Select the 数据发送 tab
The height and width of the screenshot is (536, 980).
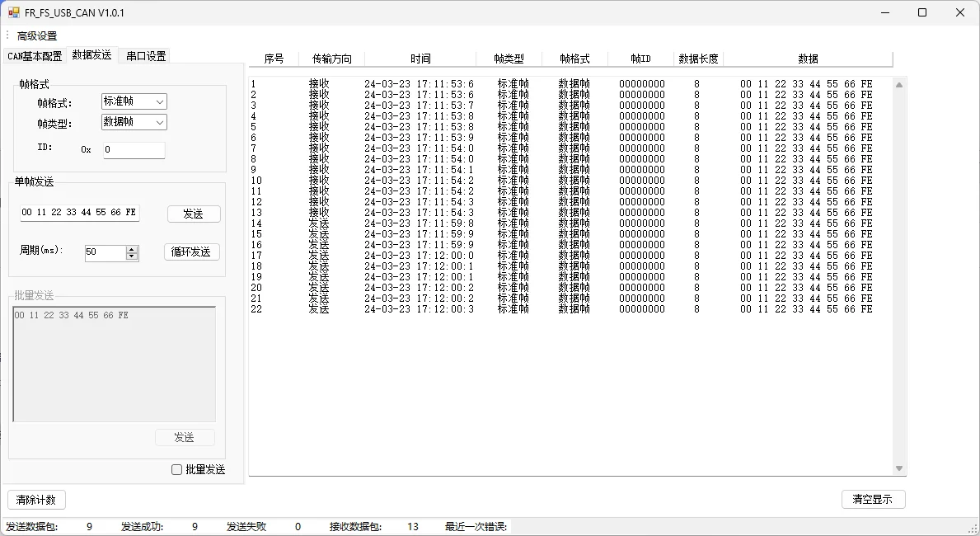(x=91, y=55)
